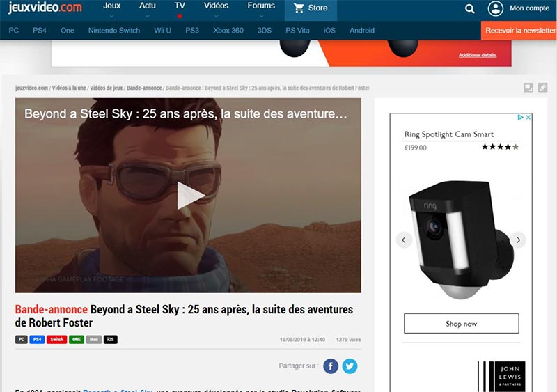
Task: Click the Store shopping cart icon
Action: tap(299, 8)
